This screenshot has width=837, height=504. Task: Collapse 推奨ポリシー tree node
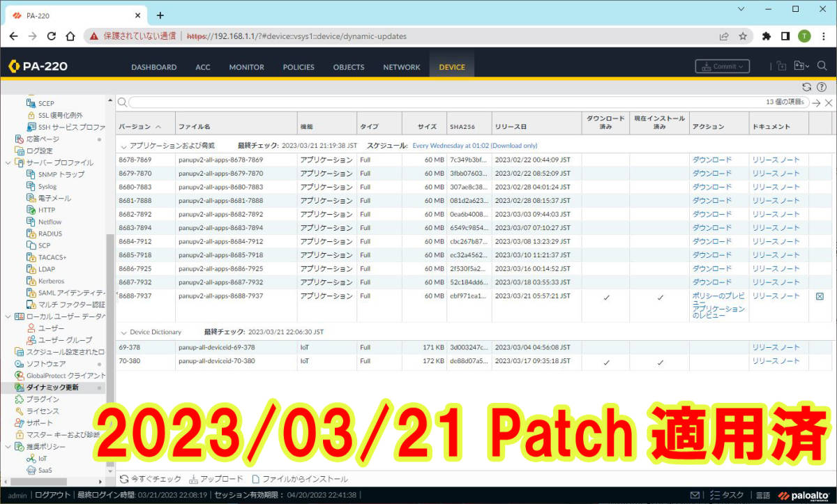pos(8,446)
